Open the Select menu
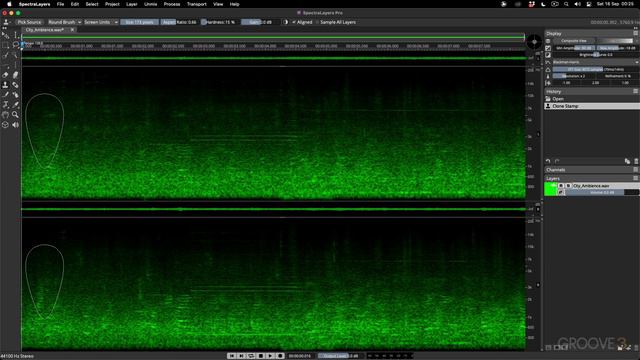The height and width of the screenshot is (360, 640). [92, 4]
